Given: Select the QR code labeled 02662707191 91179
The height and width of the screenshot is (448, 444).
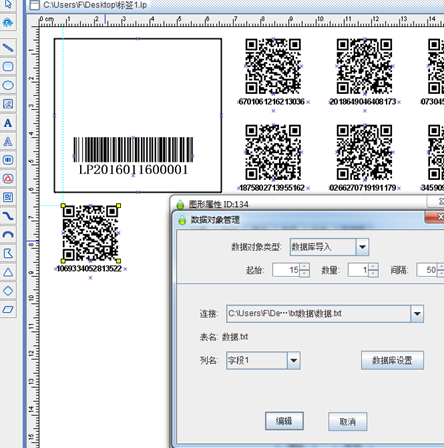Looking at the screenshot, I should coord(364,152).
